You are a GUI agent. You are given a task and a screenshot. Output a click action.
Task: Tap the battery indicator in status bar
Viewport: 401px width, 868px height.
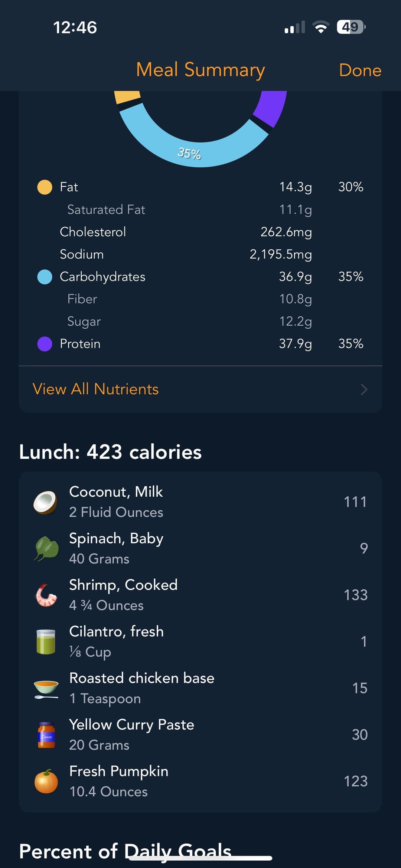(x=351, y=27)
